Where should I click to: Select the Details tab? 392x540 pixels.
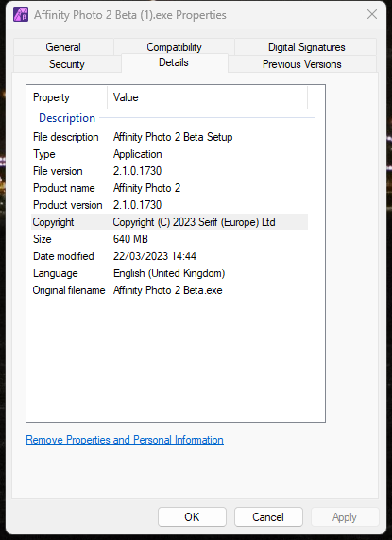(174, 62)
